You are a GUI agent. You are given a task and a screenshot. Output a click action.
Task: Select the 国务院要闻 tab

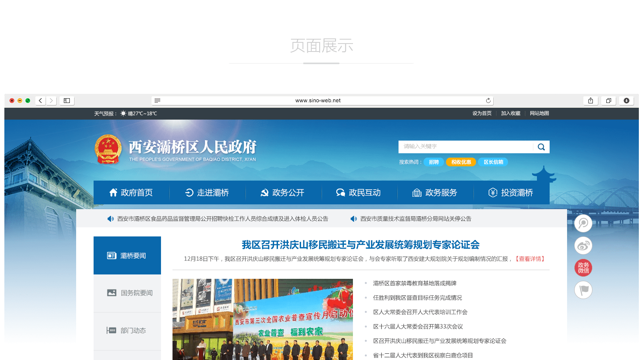point(127,293)
